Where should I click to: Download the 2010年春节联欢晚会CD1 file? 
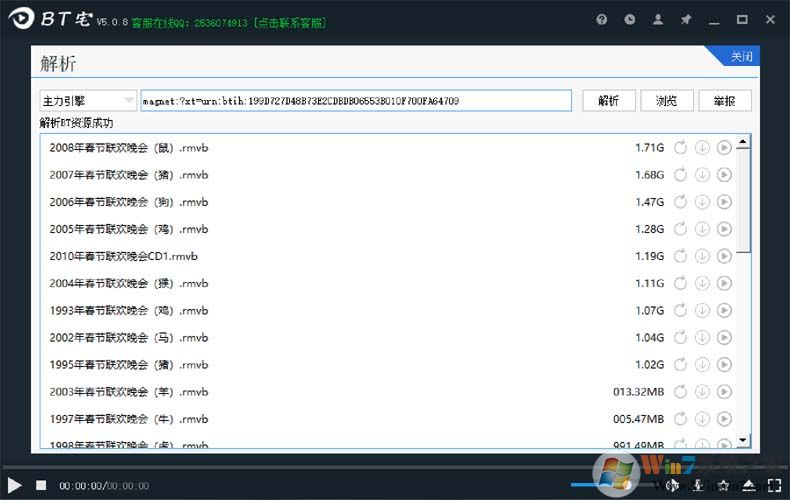[x=702, y=257]
